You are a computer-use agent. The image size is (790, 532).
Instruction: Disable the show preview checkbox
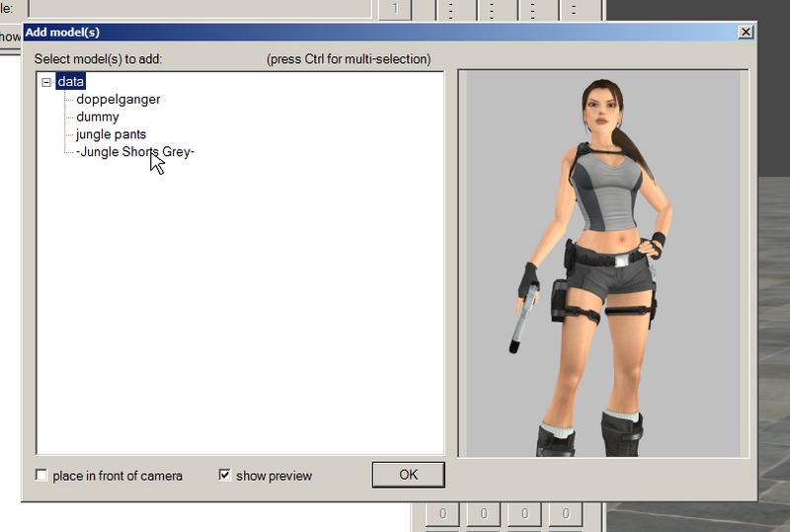click(x=225, y=475)
